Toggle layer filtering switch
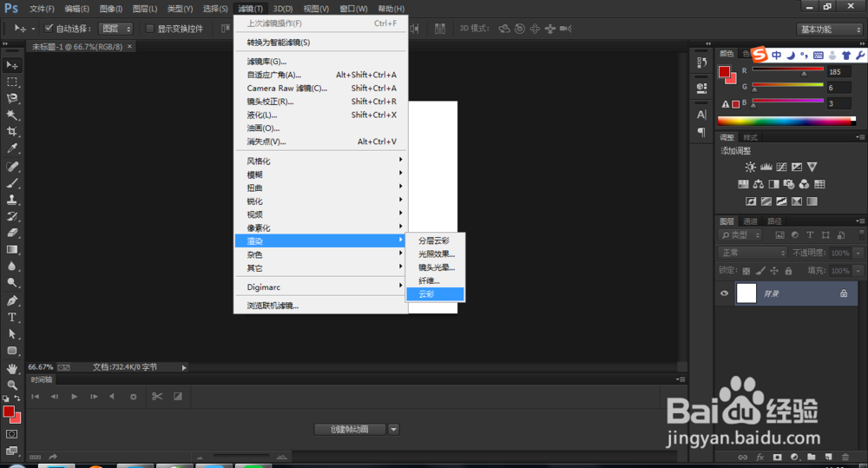This screenshot has height=468, width=868. 861,234
